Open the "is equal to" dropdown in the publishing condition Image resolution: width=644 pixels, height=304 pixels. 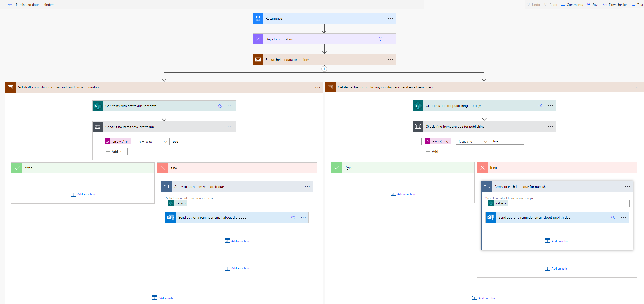[472, 141]
